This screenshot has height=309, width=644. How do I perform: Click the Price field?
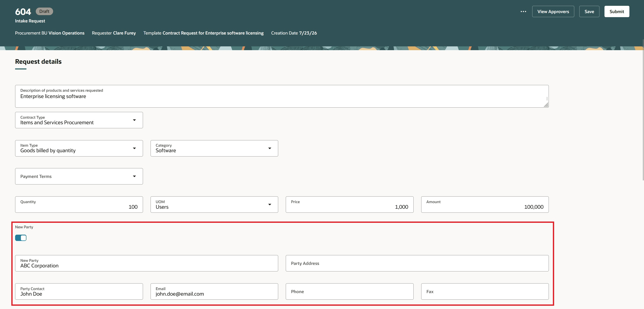[349, 205]
